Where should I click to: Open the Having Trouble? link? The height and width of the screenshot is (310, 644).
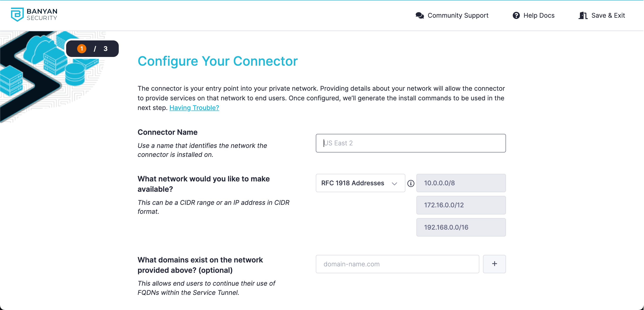coord(194,108)
